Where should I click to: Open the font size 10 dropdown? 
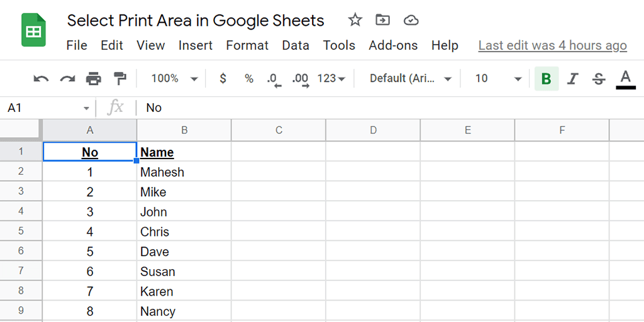pyautogui.click(x=498, y=78)
